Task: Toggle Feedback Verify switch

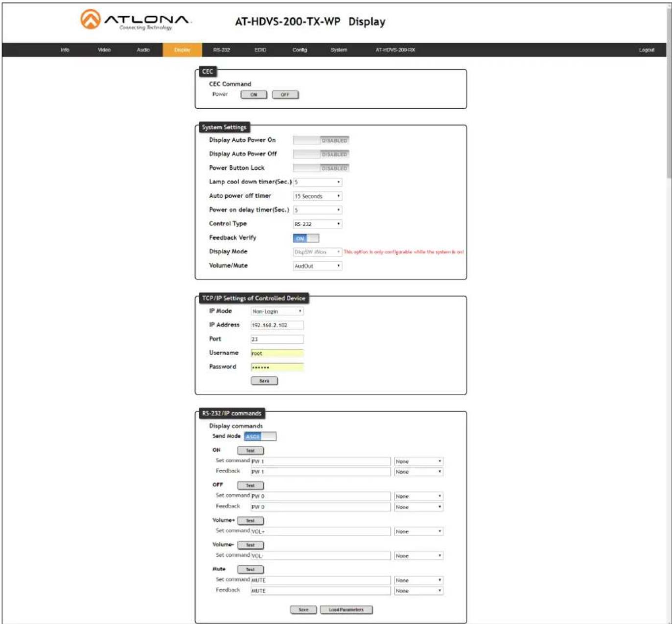Action: [x=306, y=238]
